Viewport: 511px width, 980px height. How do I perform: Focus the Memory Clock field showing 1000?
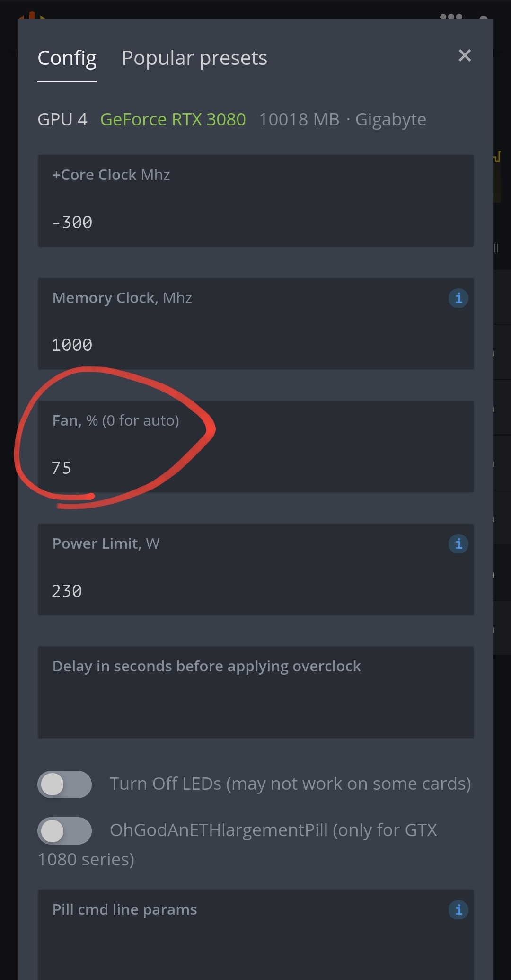point(256,324)
